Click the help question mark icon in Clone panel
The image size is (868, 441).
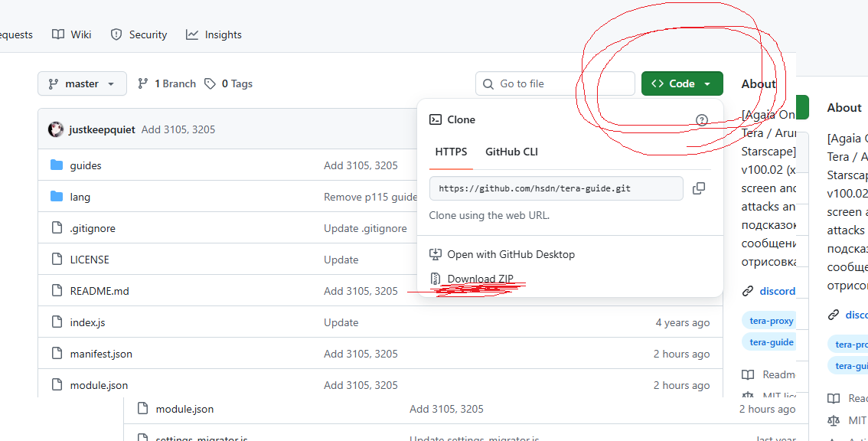(x=702, y=119)
